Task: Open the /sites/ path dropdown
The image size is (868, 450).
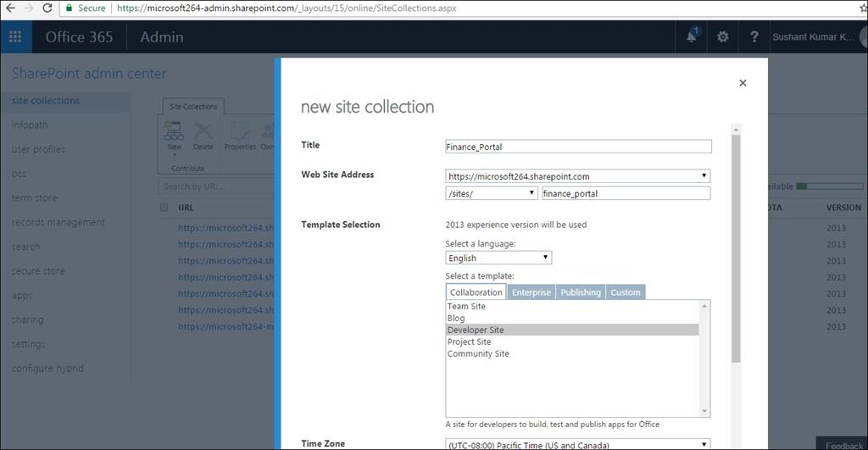Action: coord(491,193)
